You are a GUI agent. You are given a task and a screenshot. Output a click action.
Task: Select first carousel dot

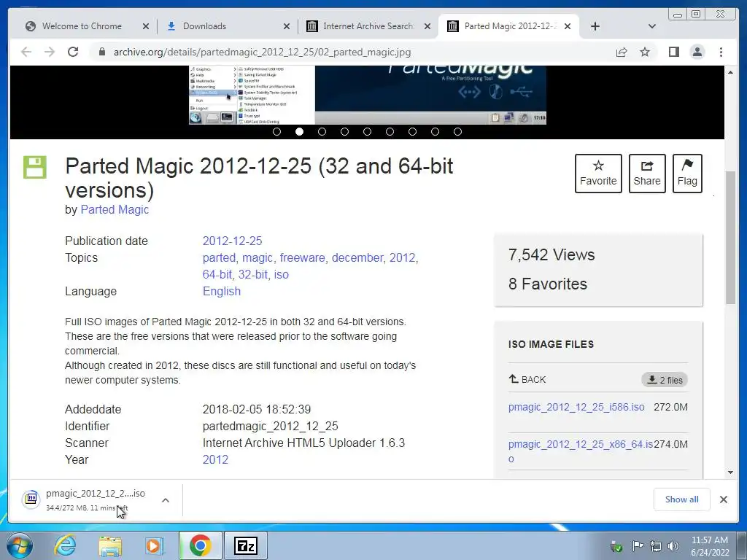coord(276,132)
